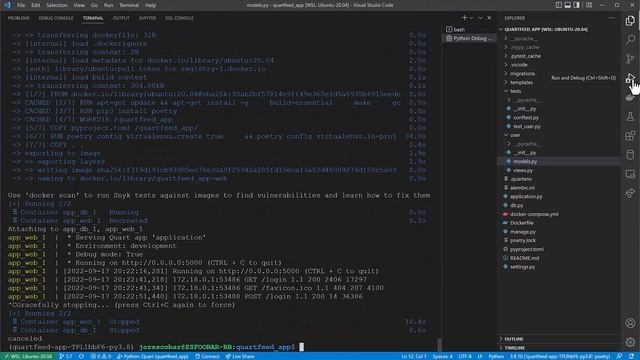Image resolution: width=640 pixels, height=360 pixels.
Task: Click the VS Code logo icon
Action: tap(7, 5)
